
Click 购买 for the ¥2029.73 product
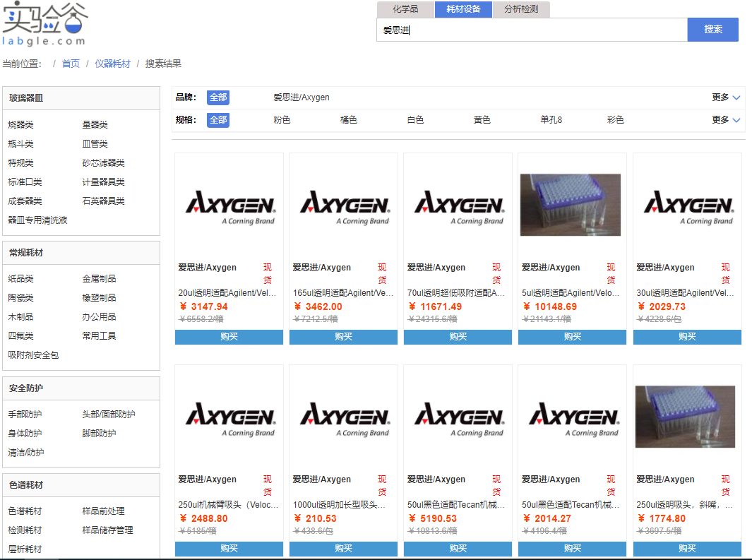point(687,337)
